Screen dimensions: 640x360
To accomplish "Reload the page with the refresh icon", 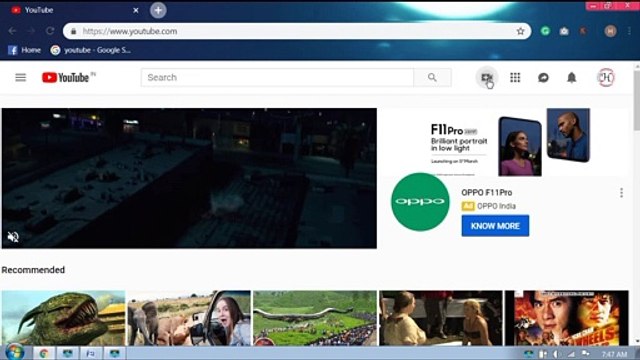I will coord(50,31).
